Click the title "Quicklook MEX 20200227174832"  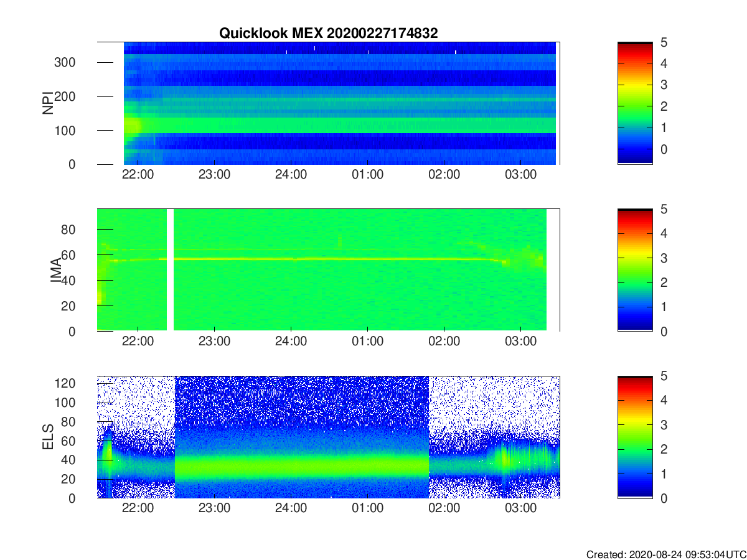point(328,34)
